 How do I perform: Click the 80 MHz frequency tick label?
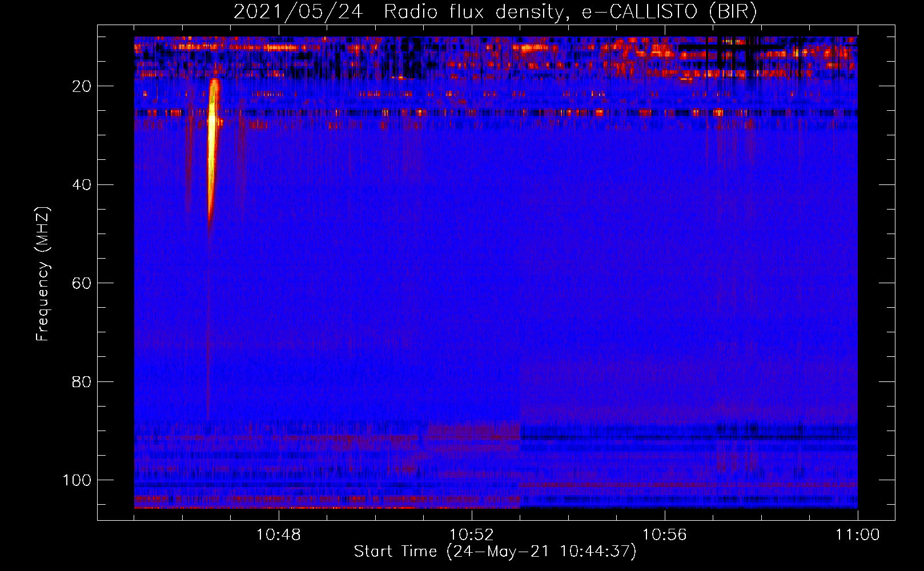(82, 381)
